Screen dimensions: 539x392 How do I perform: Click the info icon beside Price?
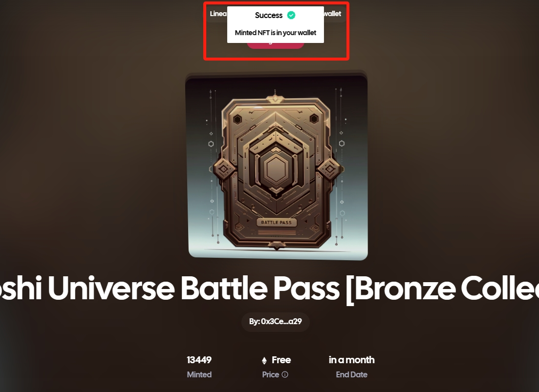point(285,374)
